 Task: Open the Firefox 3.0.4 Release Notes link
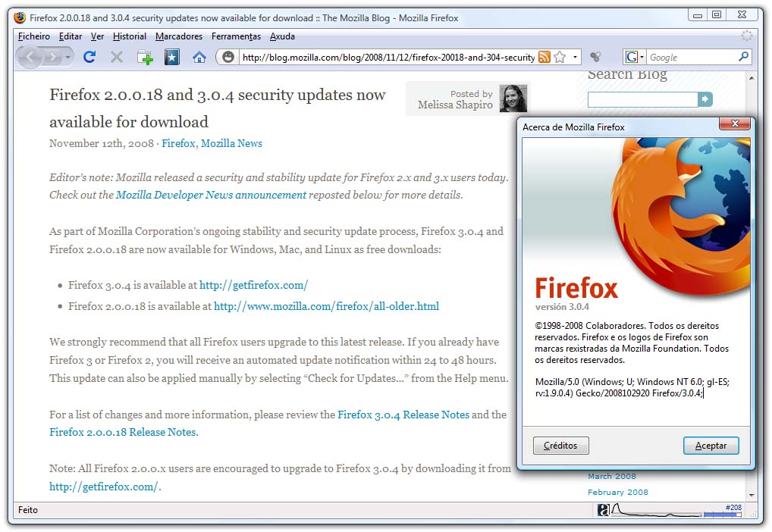(403, 415)
